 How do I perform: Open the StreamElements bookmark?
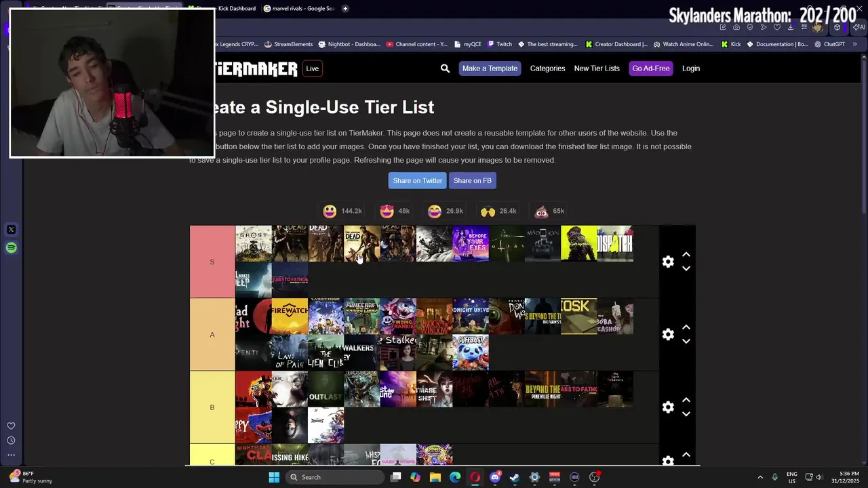pos(288,44)
